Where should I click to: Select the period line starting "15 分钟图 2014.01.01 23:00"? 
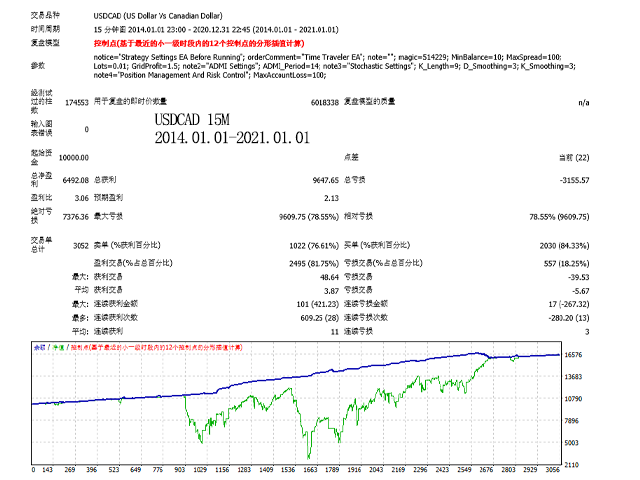point(216,30)
